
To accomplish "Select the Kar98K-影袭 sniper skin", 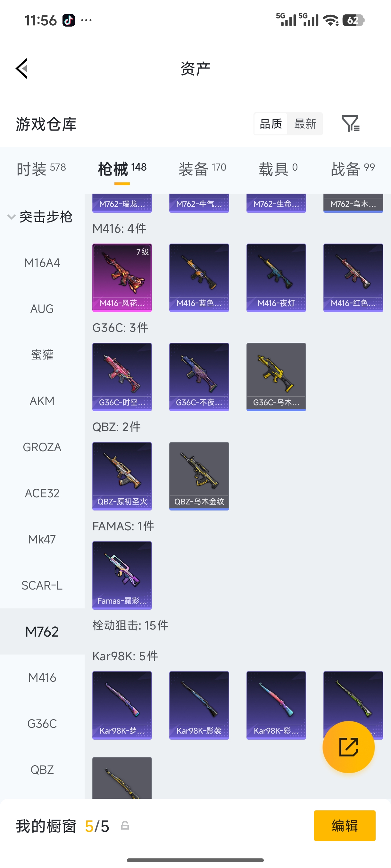I will 199,705.
